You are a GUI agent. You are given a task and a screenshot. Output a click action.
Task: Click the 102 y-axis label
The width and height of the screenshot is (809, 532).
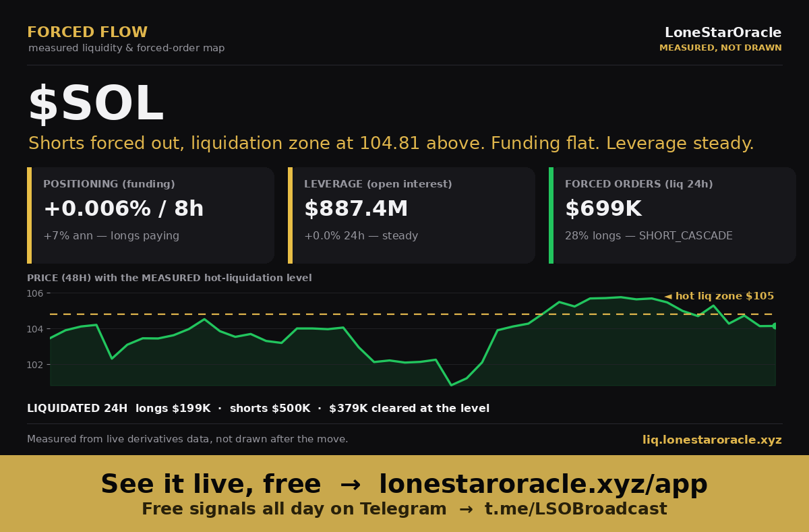point(35,365)
